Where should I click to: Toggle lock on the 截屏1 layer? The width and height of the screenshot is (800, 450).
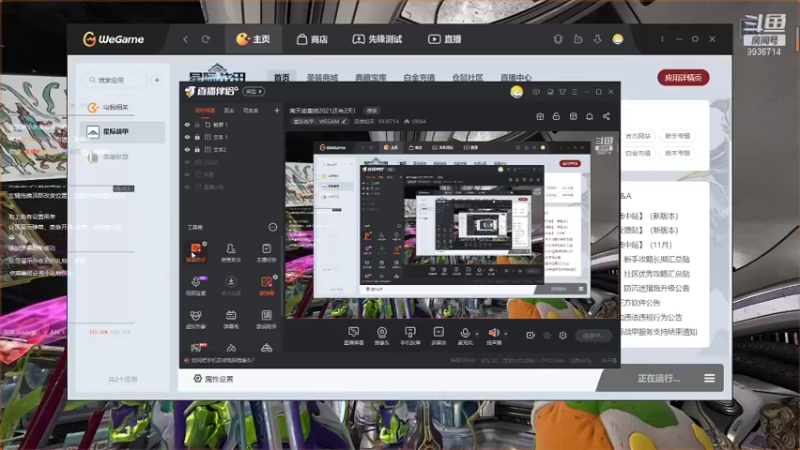(197, 125)
